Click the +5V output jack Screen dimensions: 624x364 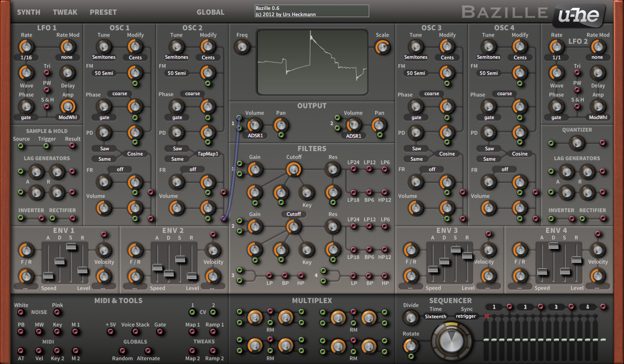point(111,332)
